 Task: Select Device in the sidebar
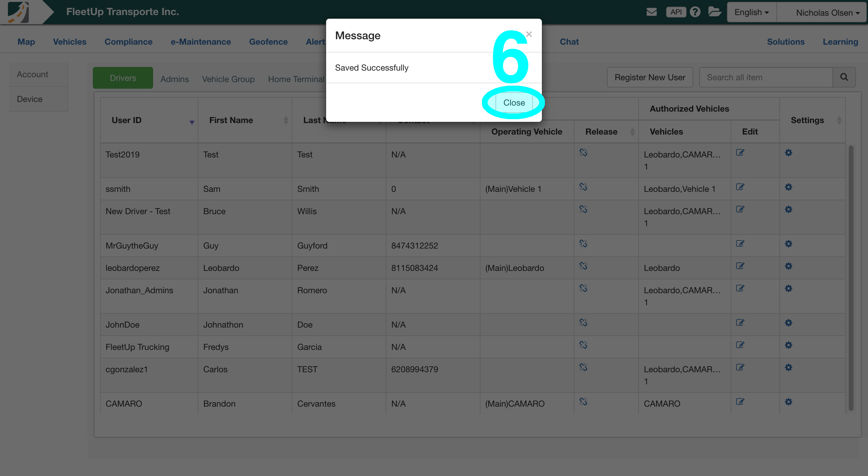38,99
